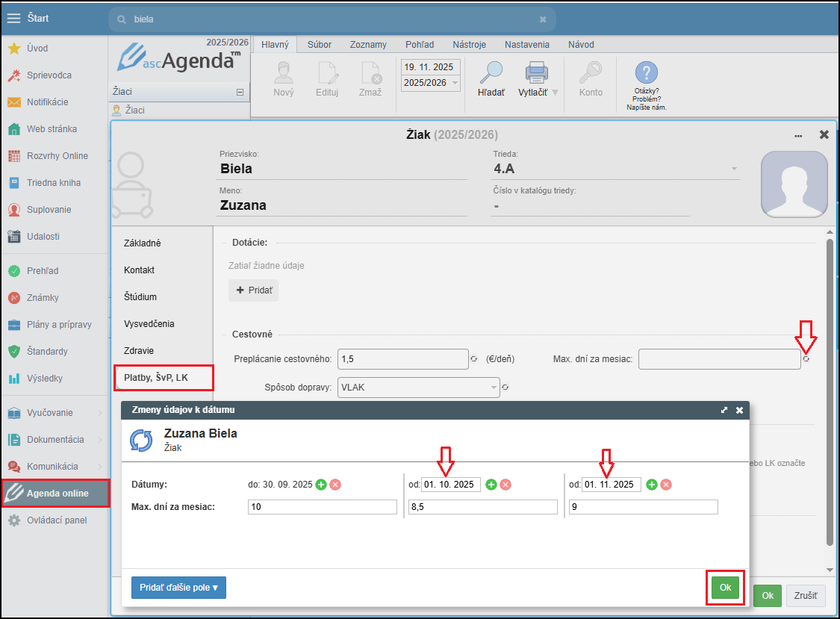Open the Zoznamy menu tab
840x619 pixels.
[368, 45]
